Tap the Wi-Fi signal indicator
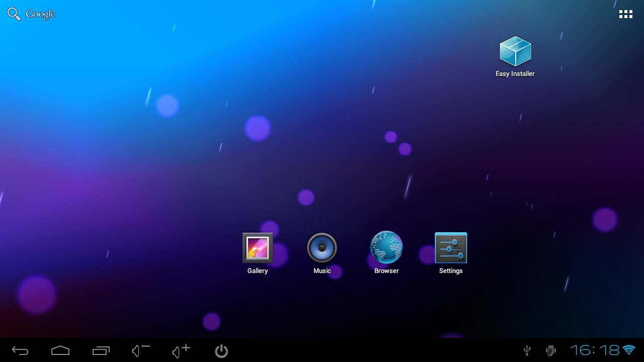 point(629,350)
